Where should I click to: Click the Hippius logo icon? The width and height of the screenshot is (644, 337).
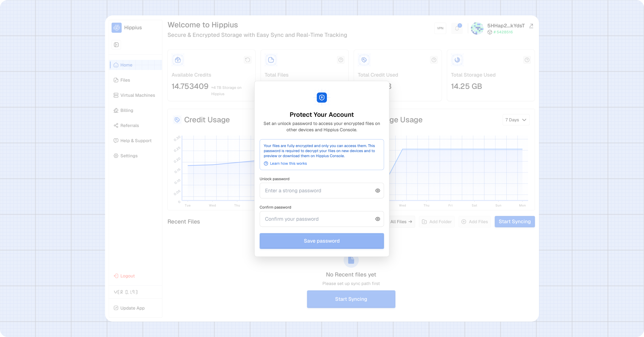116,27
